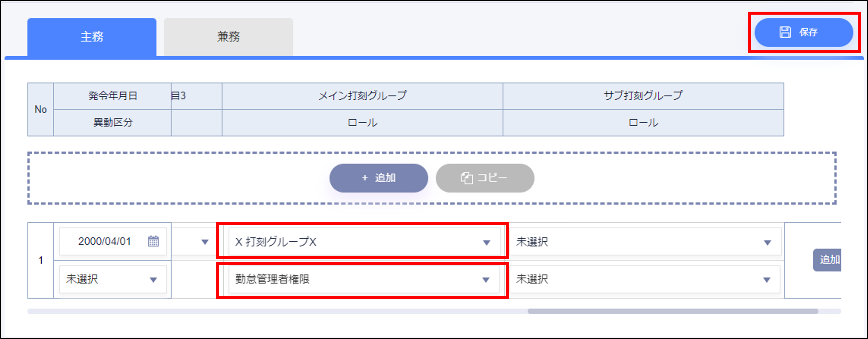Screen dimensions: 868x339
Task: Click the サブ打刻グループ column header
Action: pos(643,95)
